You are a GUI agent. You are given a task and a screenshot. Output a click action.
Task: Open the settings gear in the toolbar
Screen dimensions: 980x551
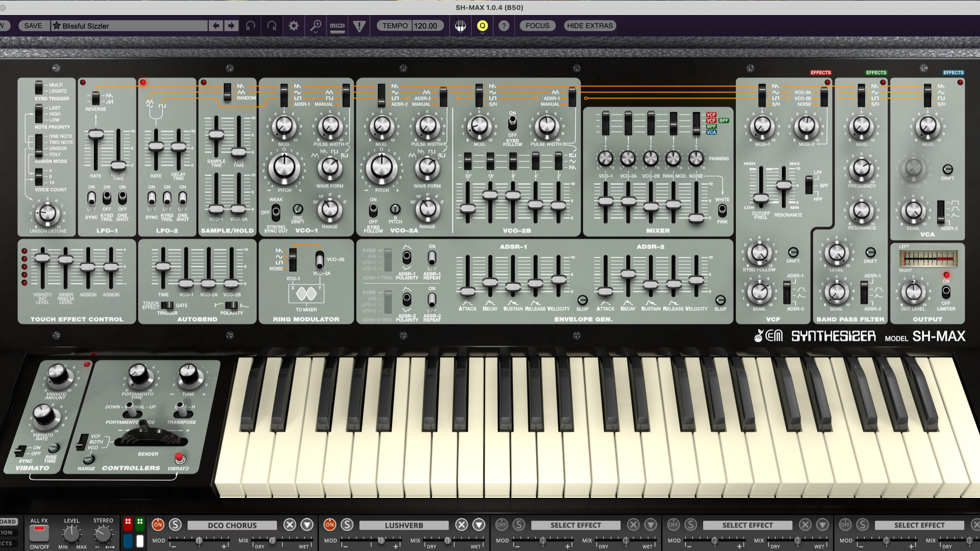coord(293,25)
